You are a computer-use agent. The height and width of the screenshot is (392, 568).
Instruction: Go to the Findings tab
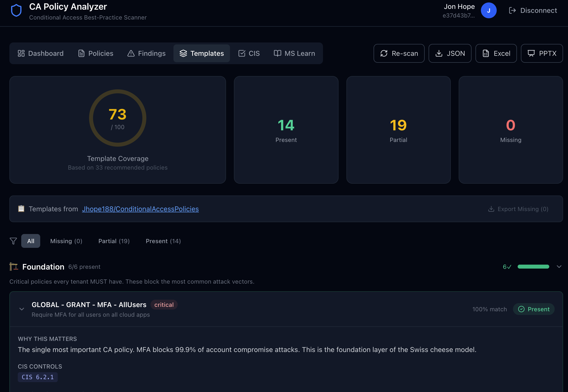147,53
